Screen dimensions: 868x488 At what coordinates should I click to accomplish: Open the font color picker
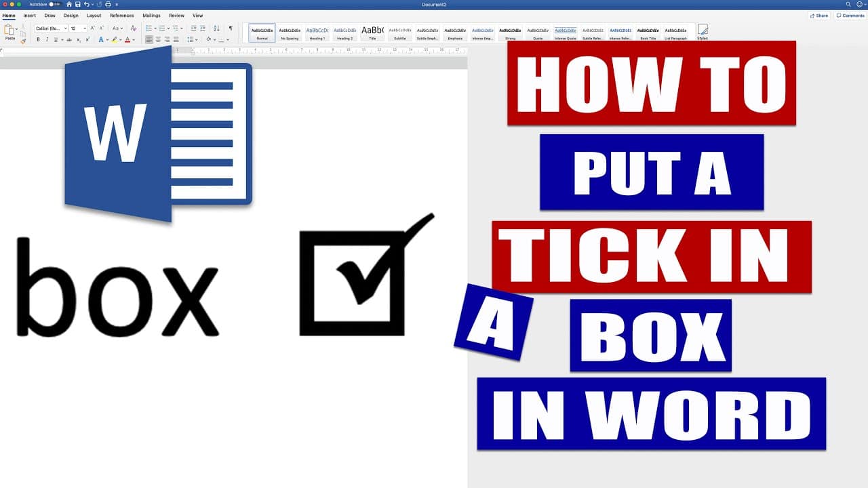[127, 39]
